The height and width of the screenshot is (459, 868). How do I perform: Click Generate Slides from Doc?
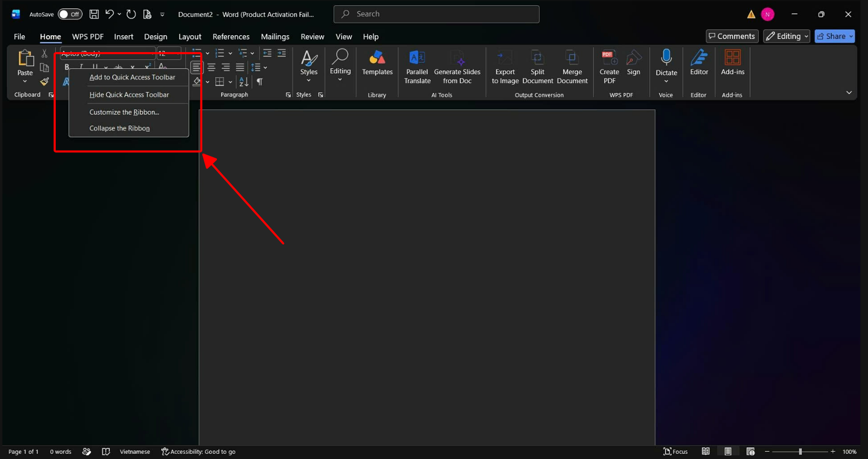pyautogui.click(x=457, y=67)
